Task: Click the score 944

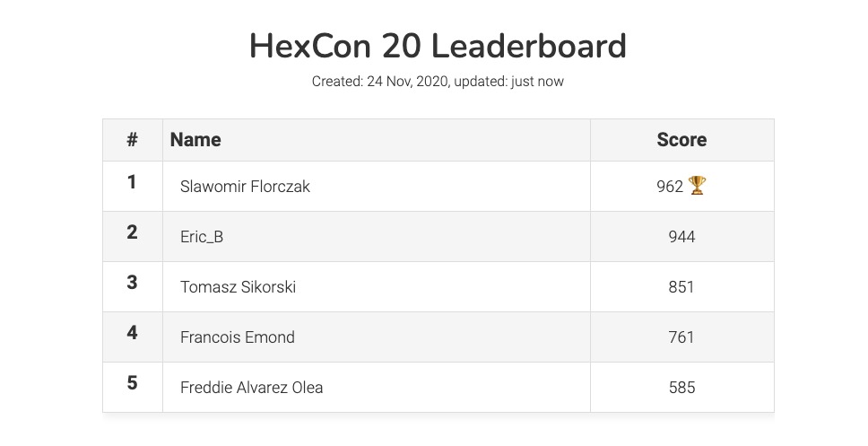Action: pyautogui.click(x=681, y=237)
